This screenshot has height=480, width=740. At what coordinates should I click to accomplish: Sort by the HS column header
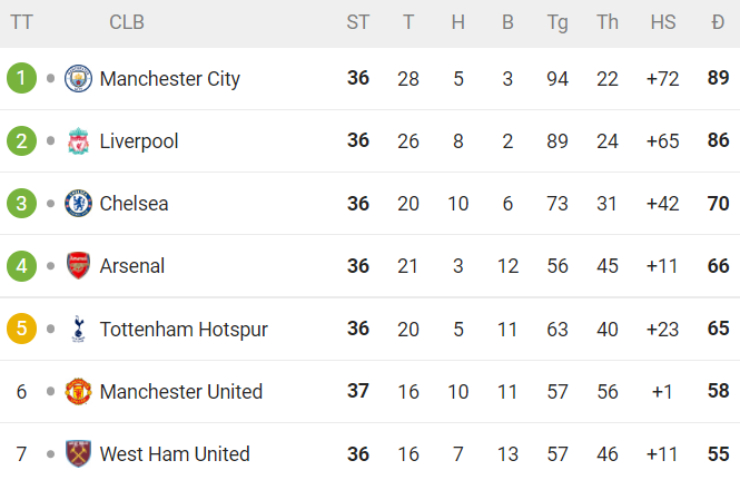pos(663,22)
